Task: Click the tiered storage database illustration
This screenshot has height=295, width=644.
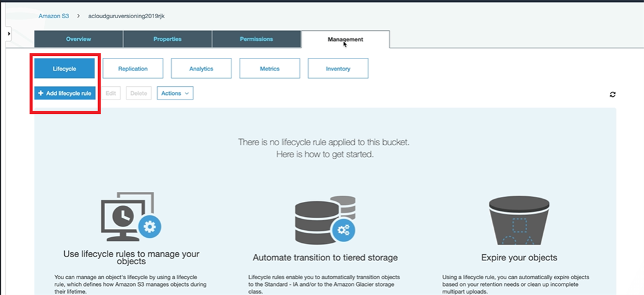Action: coord(325,220)
